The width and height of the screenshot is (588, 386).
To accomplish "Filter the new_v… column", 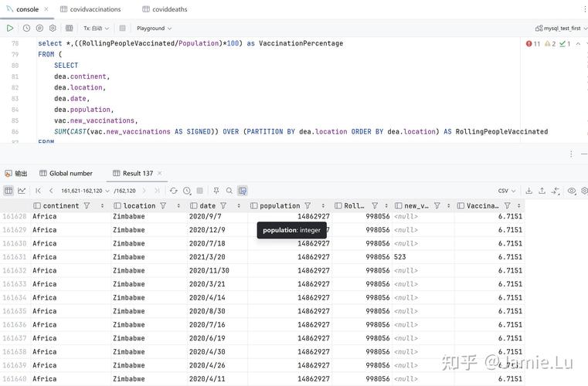I will coord(437,206).
